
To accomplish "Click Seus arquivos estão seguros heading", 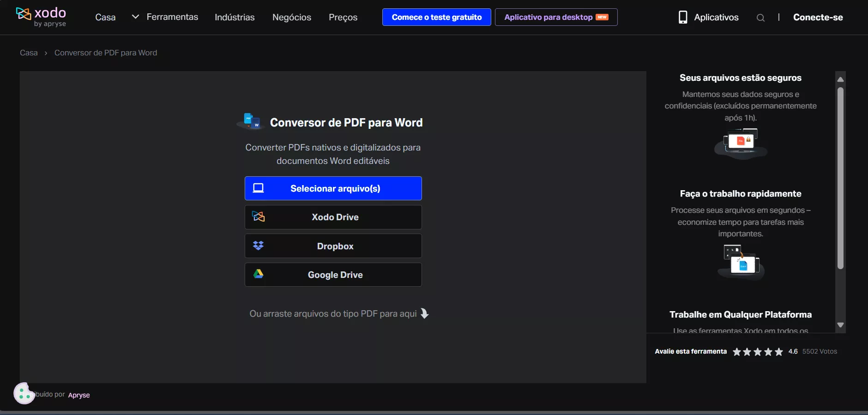I will pyautogui.click(x=741, y=78).
